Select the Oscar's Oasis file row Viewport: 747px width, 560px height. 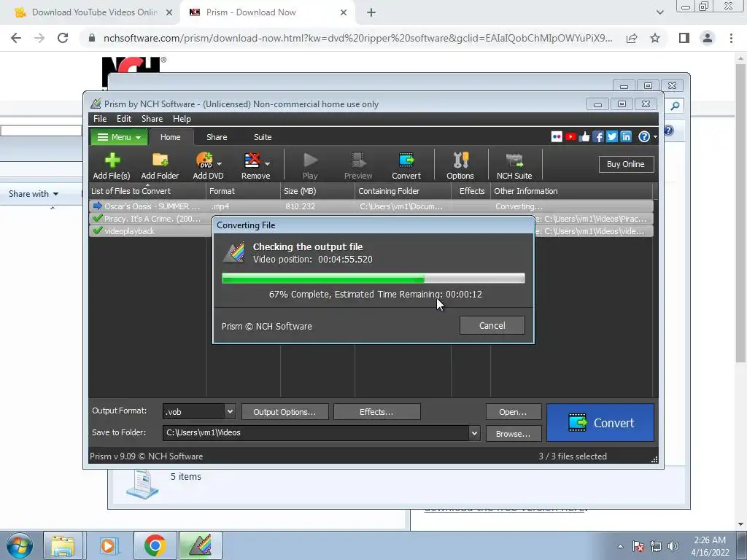point(371,206)
